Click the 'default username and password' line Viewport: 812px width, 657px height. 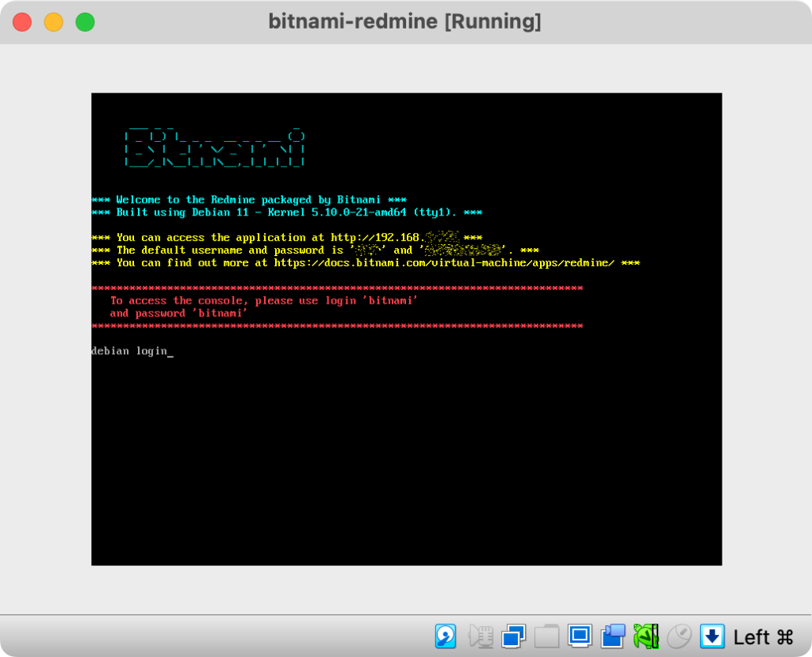(x=316, y=250)
